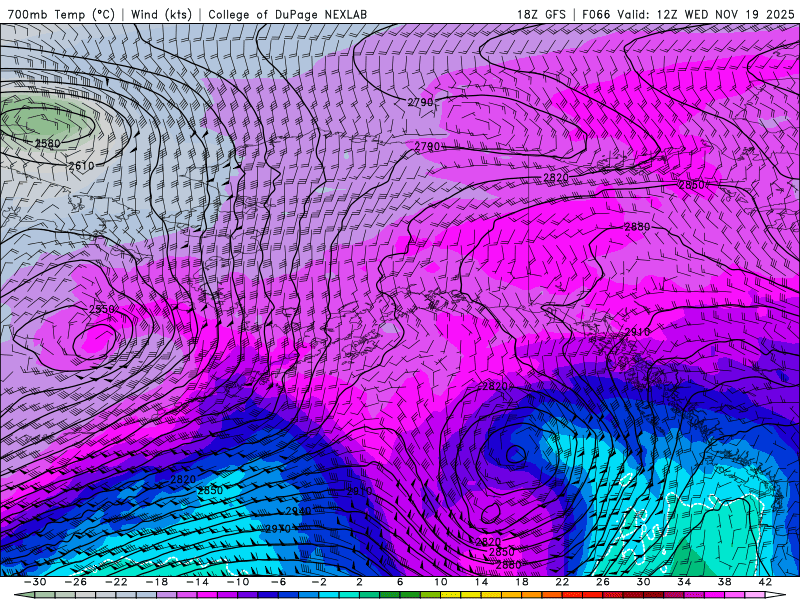Viewport: 800px width, 600px height.
Task: Click the positive 2 colorbar value
Action: (x=359, y=582)
